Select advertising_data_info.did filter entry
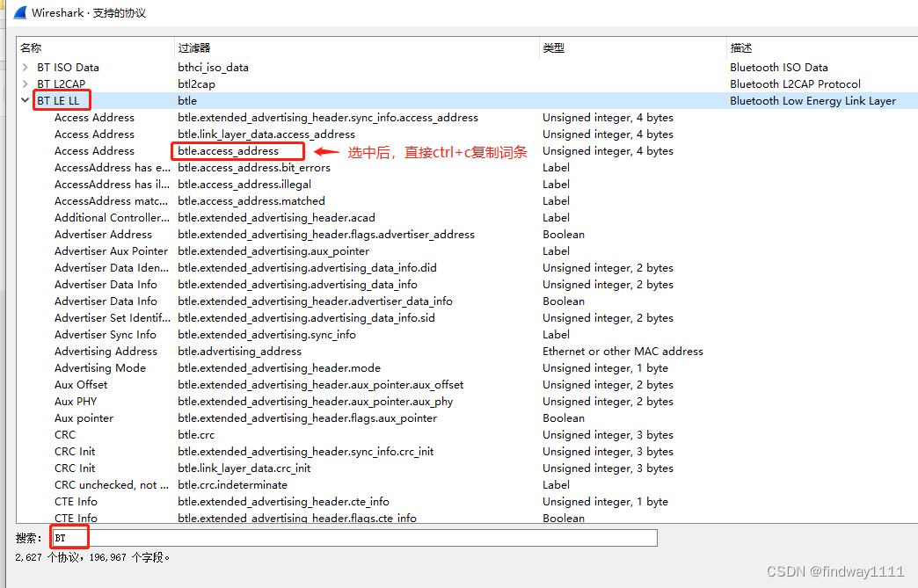Image resolution: width=918 pixels, height=588 pixels. coord(308,268)
